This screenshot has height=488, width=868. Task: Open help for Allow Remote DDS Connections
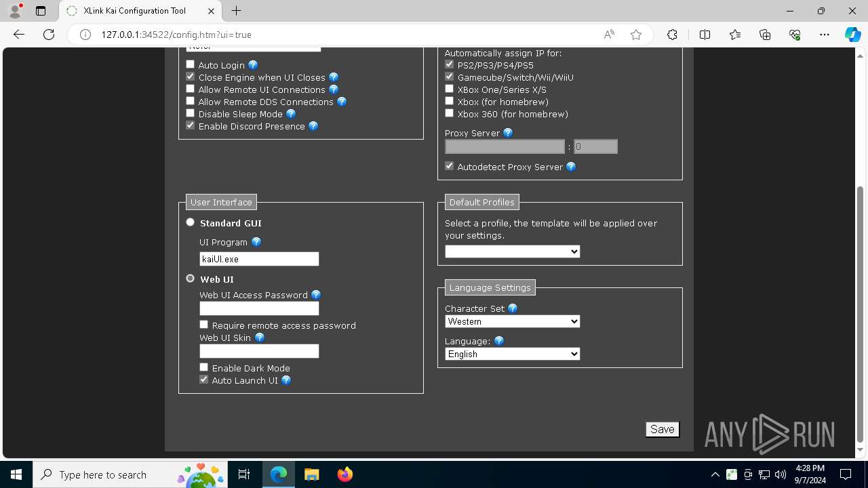(342, 102)
